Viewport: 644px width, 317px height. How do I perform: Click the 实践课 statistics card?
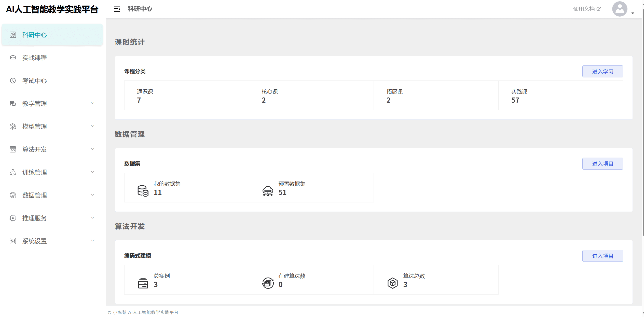click(x=561, y=95)
